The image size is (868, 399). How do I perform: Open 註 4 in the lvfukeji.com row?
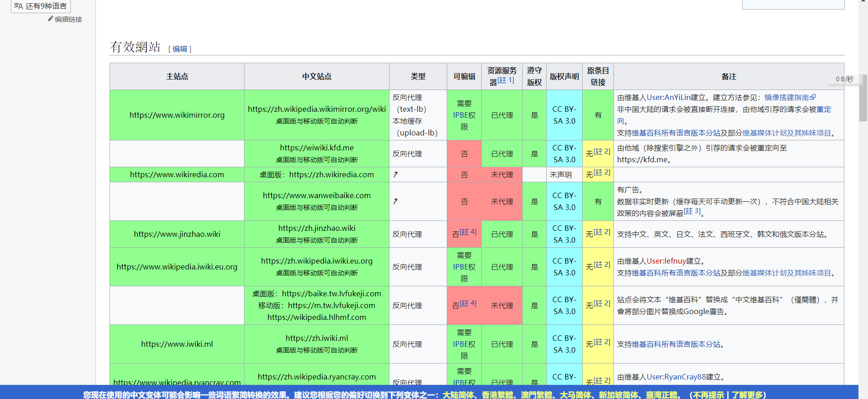(468, 304)
